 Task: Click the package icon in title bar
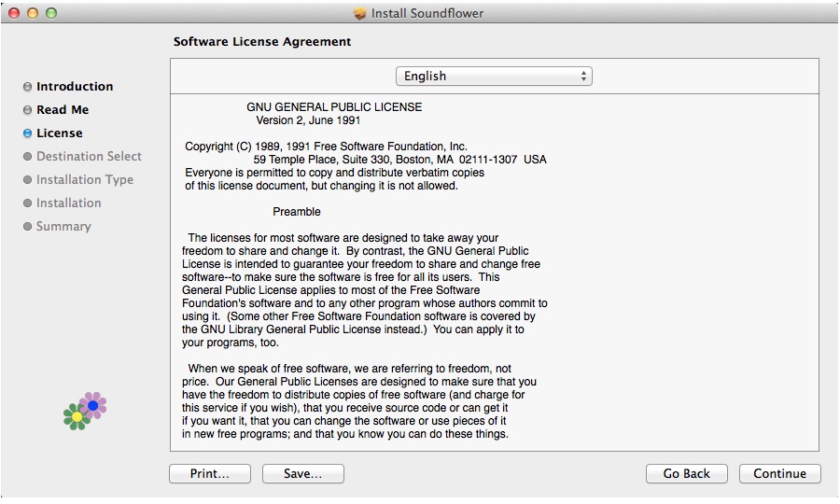(x=360, y=14)
